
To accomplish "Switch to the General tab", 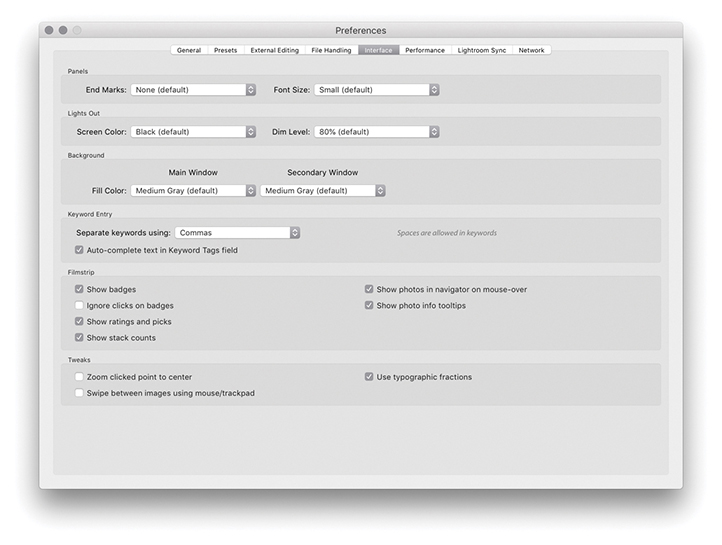I will [x=188, y=50].
